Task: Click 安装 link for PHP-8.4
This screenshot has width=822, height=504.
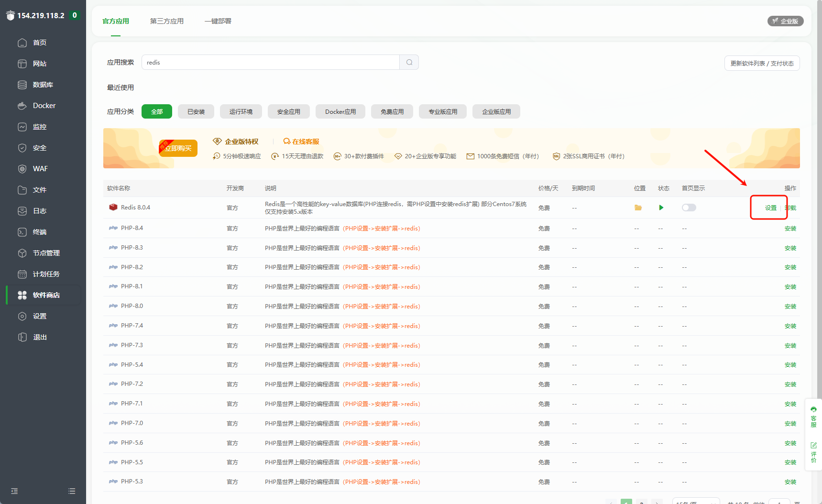Action: click(x=790, y=229)
